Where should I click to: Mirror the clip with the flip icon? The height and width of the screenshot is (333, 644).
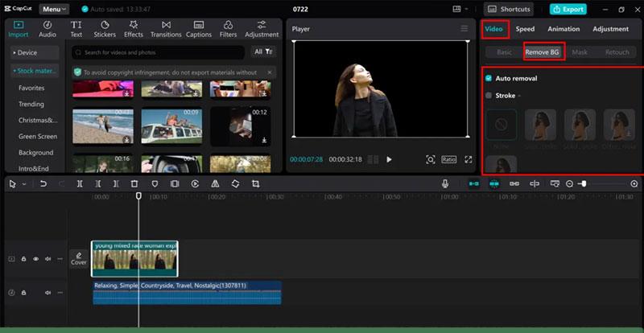click(215, 184)
